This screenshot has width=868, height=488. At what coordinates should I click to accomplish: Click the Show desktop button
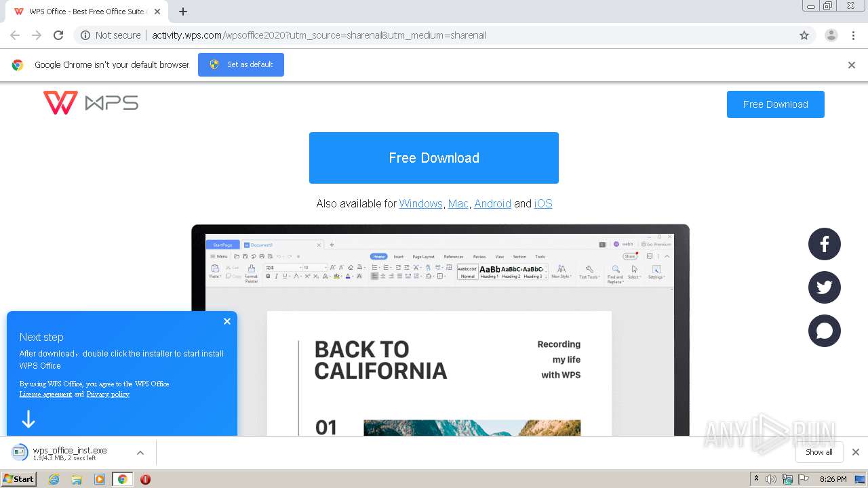(x=861, y=479)
